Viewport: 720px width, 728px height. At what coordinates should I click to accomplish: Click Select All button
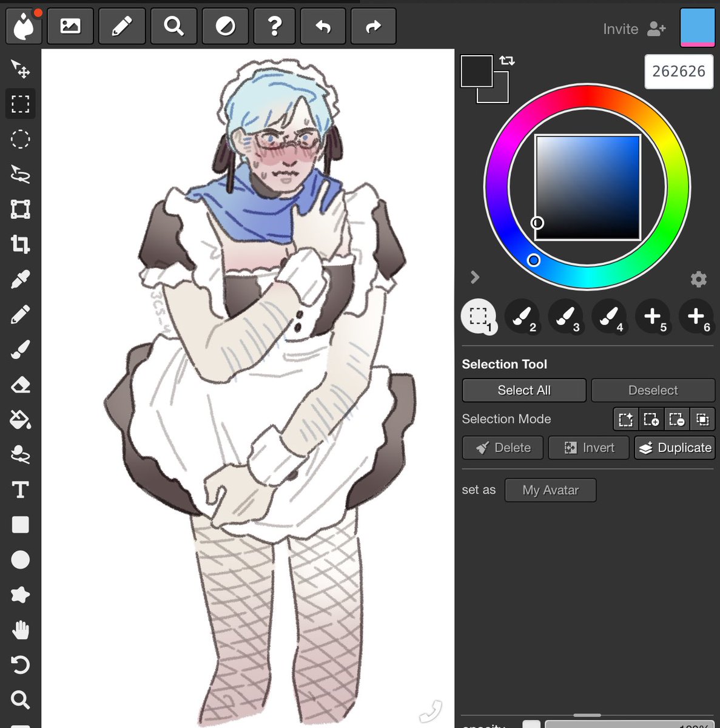(524, 390)
